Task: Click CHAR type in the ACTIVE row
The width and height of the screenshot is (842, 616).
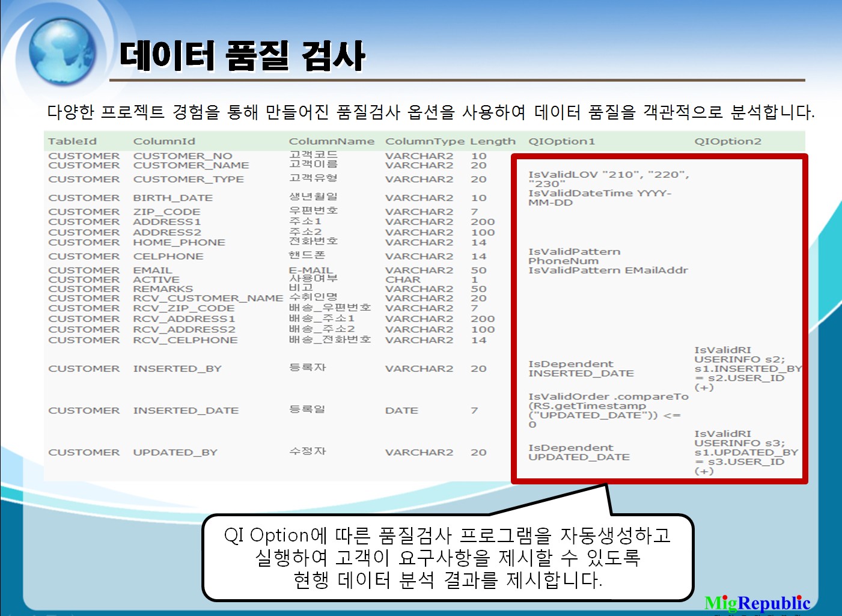Action: pyautogui.click(x=403, y=279)
